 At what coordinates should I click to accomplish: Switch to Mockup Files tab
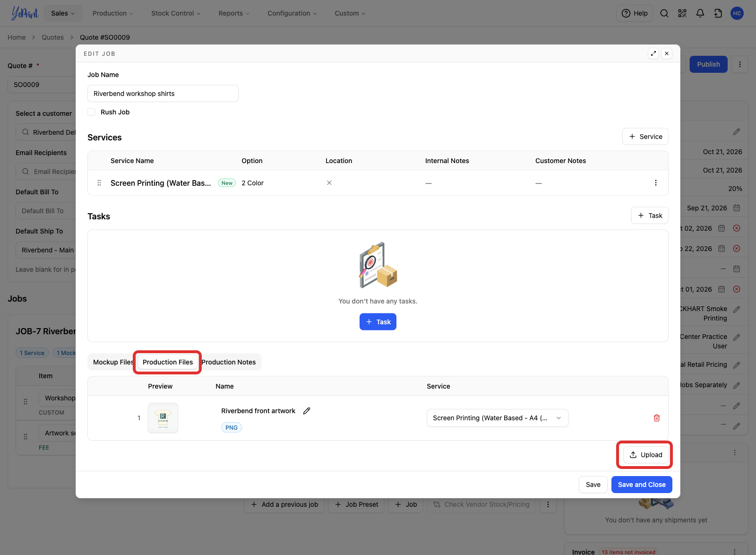pyautogui.click(x=113, y=362)
